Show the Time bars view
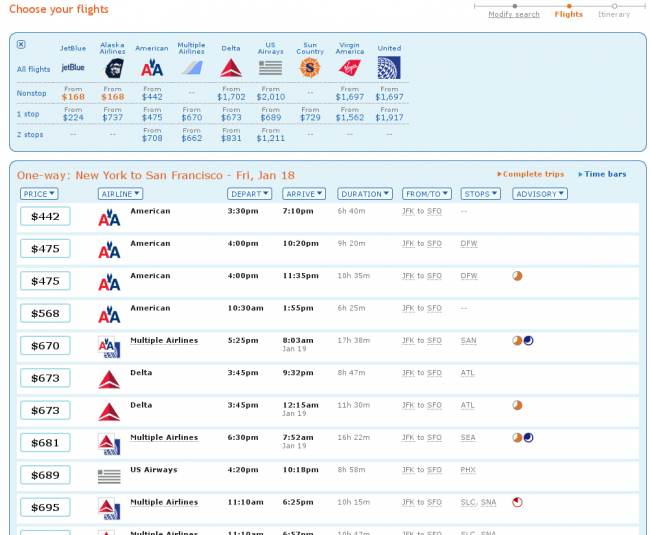 click(x=603, y=174)
